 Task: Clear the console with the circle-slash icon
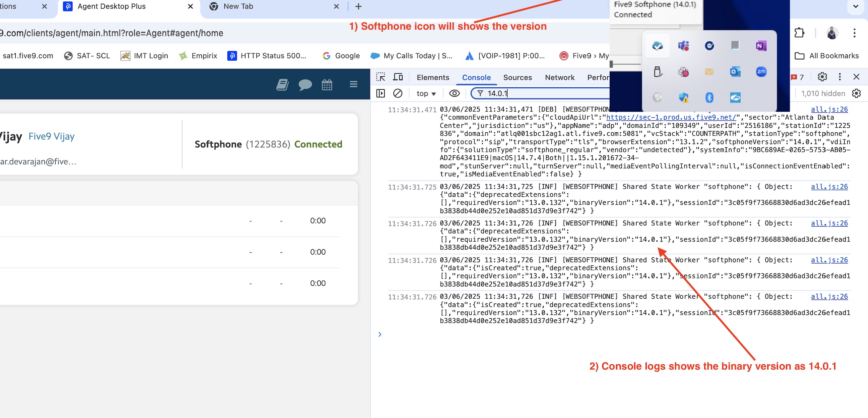coord(398,93)
